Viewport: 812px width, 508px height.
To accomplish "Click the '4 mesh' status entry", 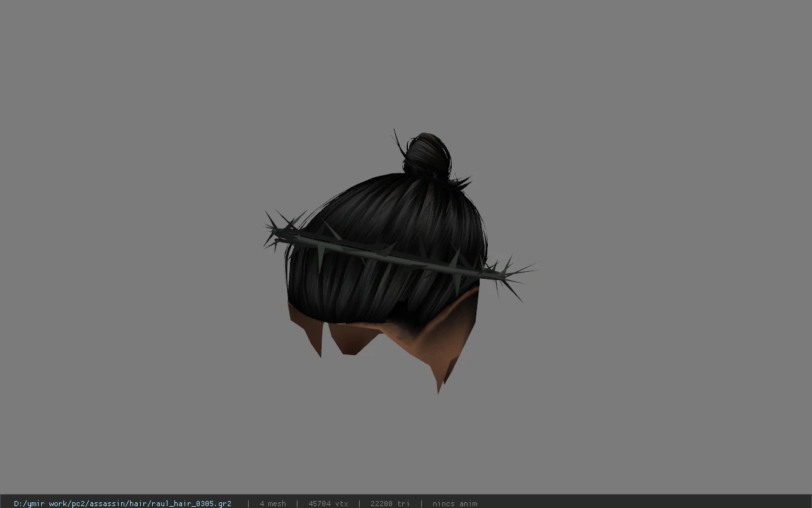I will coord(273,504).
